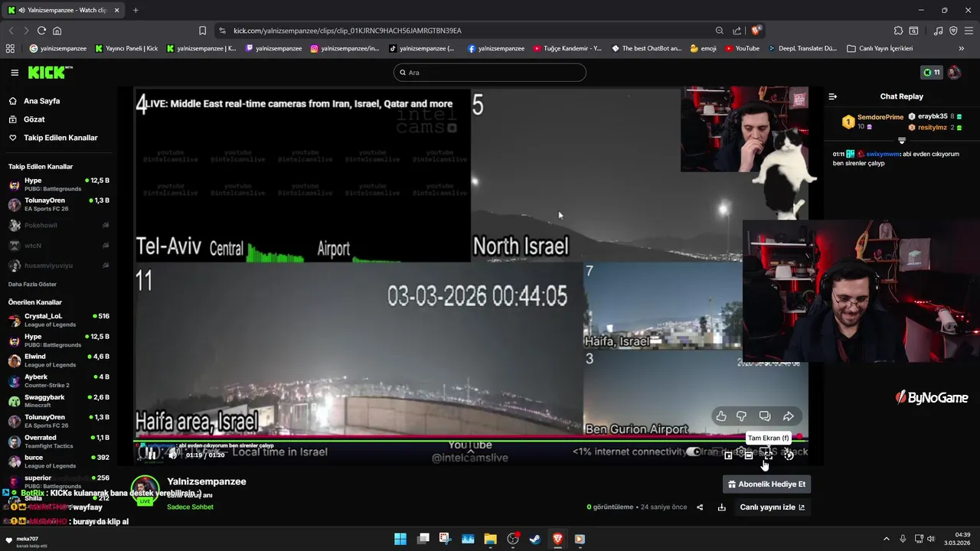Open the Kicks balance showing 11
The height and width of the screenshot is (551, 980).
point(931,73)
